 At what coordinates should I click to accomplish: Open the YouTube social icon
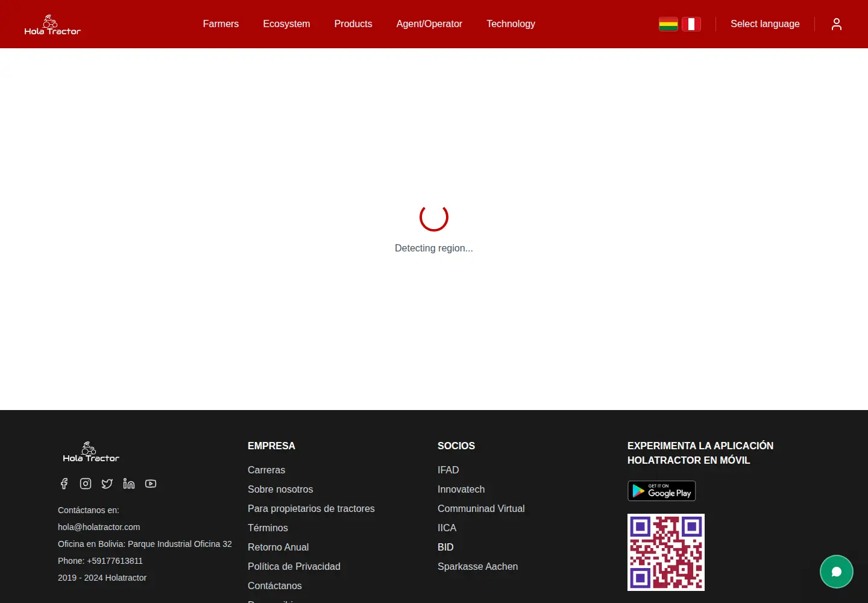151,484
